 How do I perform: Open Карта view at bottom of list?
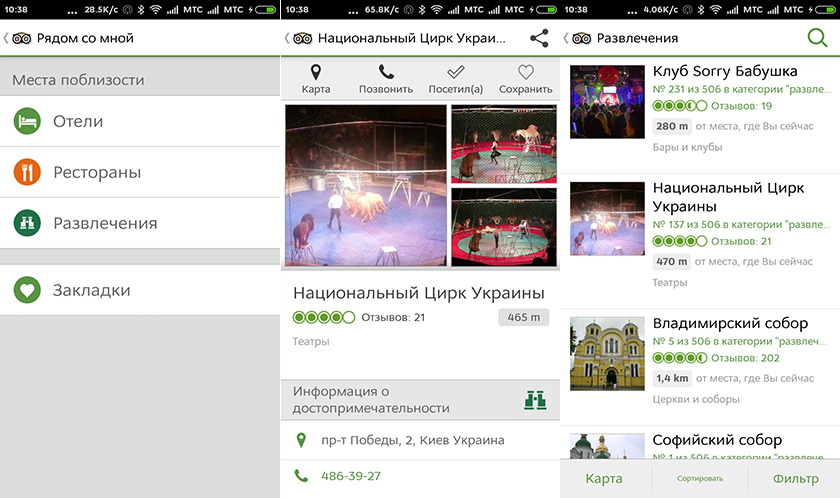[604, 479]
